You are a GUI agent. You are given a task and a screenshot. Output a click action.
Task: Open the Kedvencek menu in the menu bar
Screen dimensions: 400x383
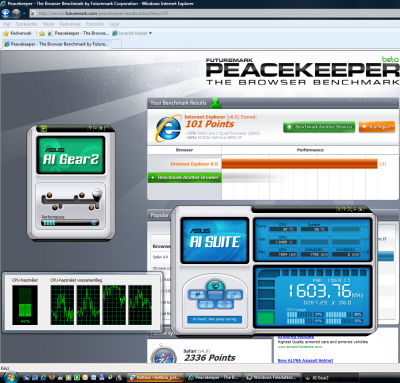tap(70, 24)
